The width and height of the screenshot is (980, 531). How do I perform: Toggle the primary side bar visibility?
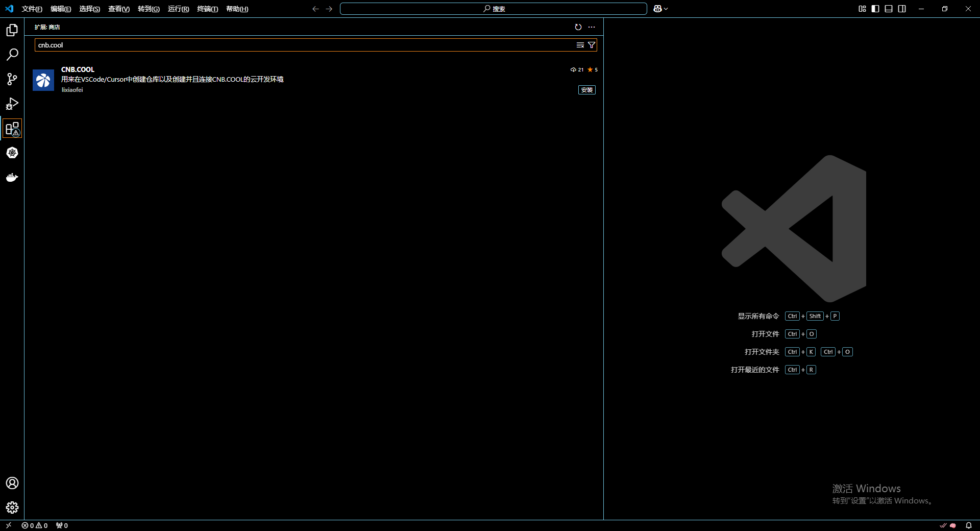(875, 9)
